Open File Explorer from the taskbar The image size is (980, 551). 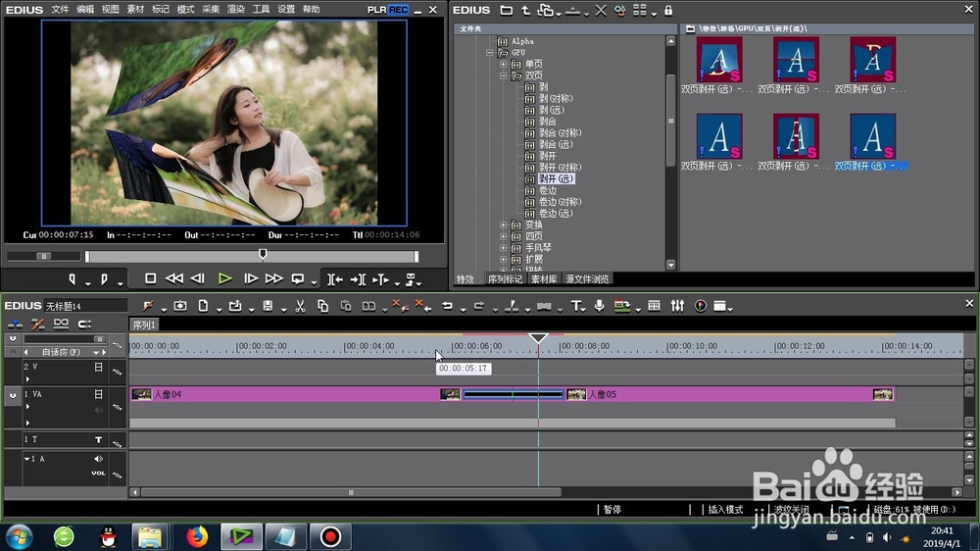[150, 536]
